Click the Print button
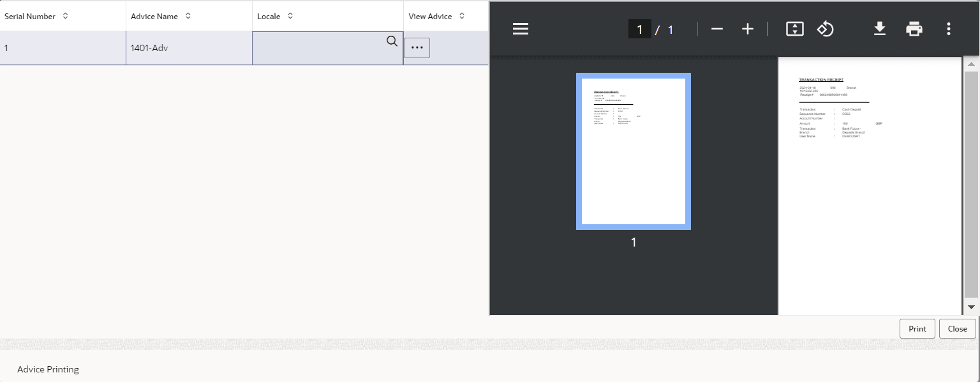Image resolution: width=980 pixels, height=382 pixels. pyautogui.click(x=917, y=328)
